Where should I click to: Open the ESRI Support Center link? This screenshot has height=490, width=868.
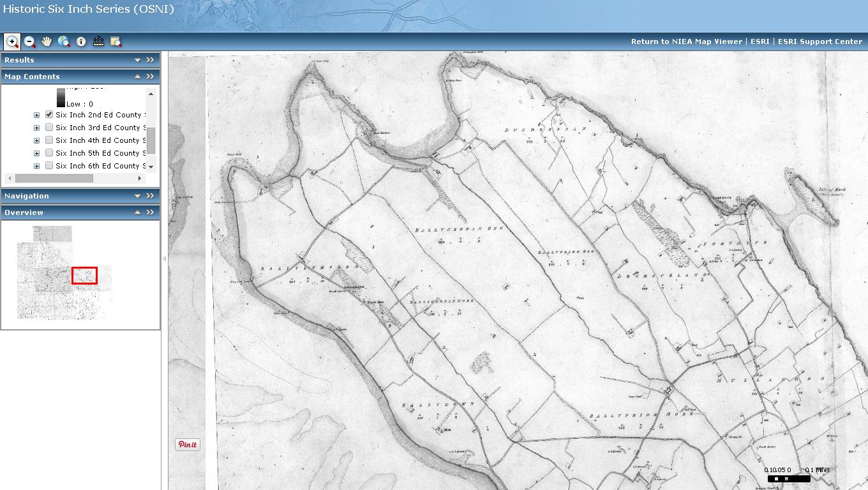pyautogui.click(x=820, y=41)
